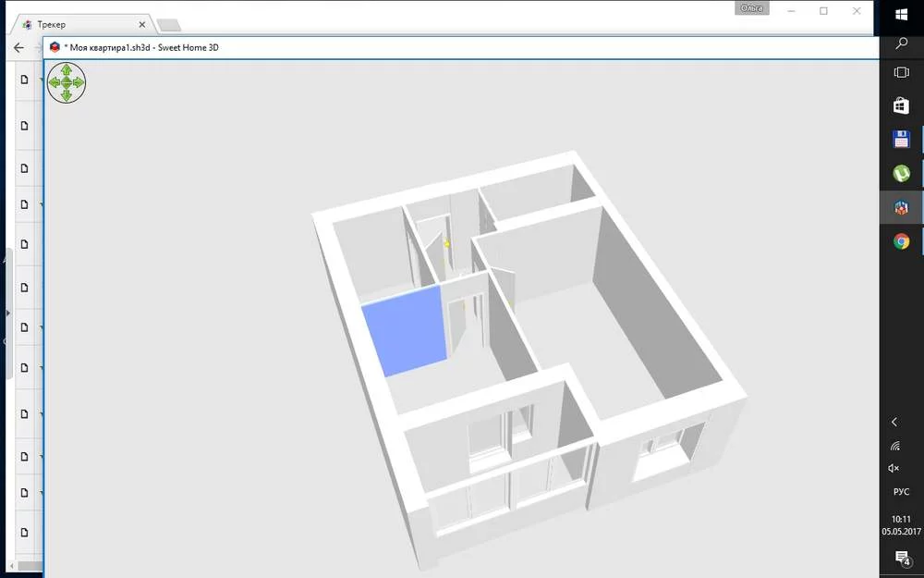The image size is (924, 578).
Task: Open uTorrent from the taskbar
Action: tap(901, 174)
